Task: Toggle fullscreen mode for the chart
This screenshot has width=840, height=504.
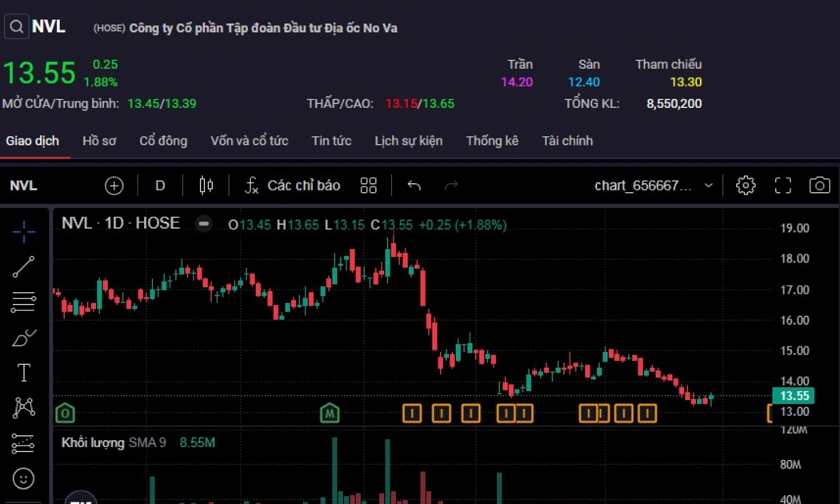Action: 782,186
